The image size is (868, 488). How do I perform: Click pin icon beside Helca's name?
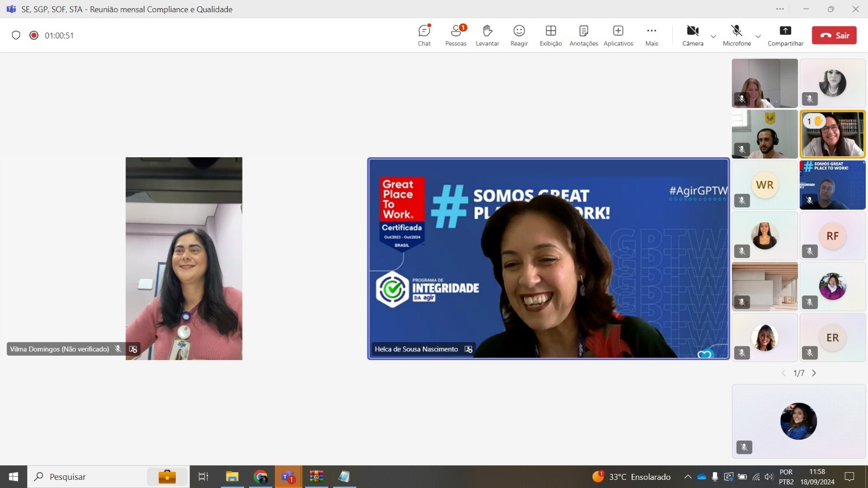pos(469,349)
